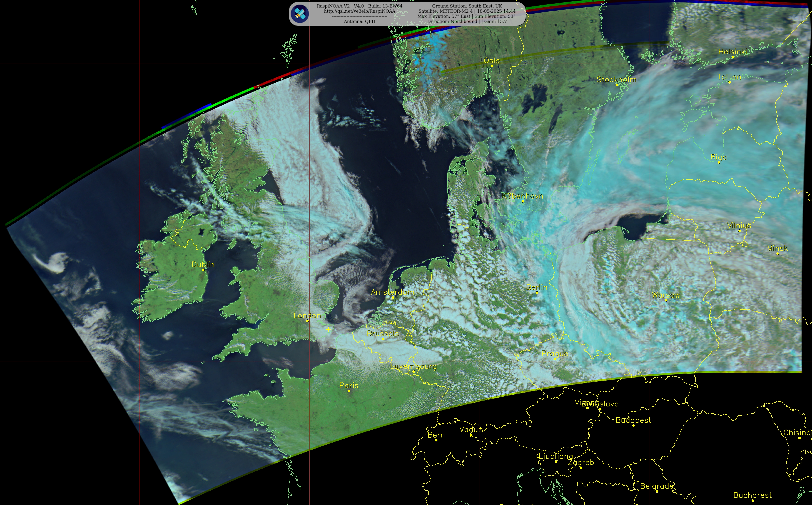The image size is (812, 505).
Task: Click the Brussels city label
Action: [383, 334]
